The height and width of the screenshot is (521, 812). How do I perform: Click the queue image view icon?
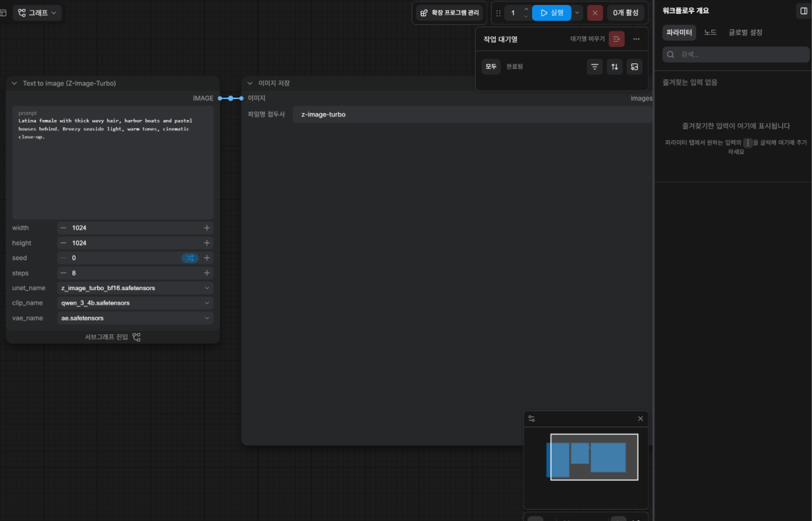634,67
